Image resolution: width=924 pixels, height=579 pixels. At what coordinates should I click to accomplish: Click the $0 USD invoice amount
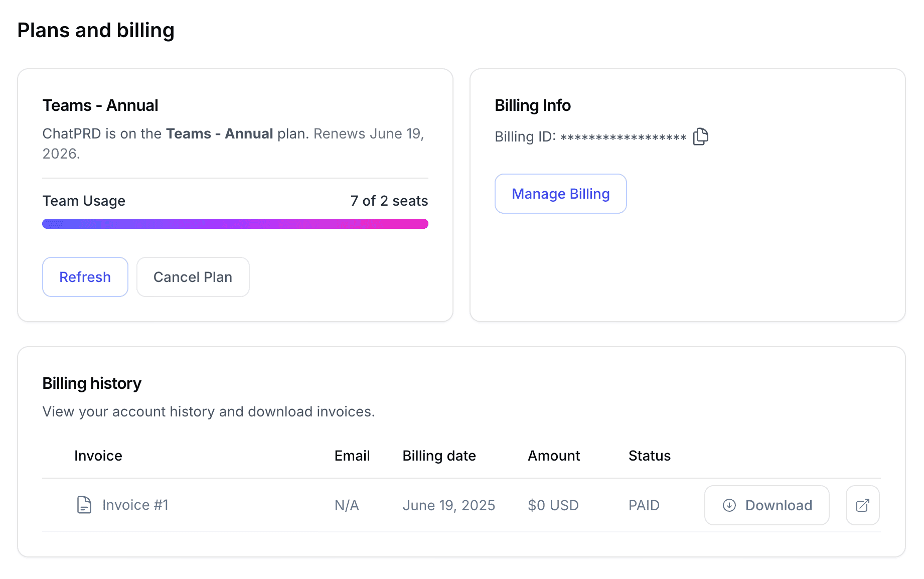coord(553,505)
